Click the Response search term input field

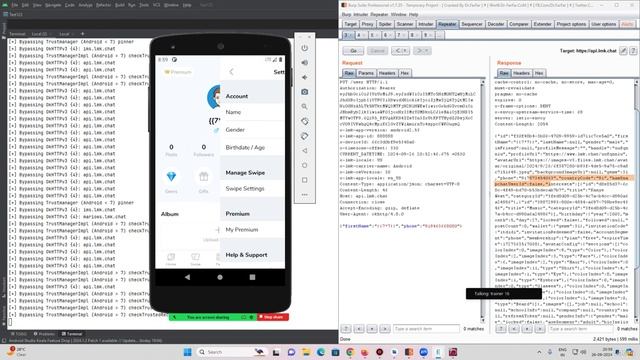click(x=580, y=329)
